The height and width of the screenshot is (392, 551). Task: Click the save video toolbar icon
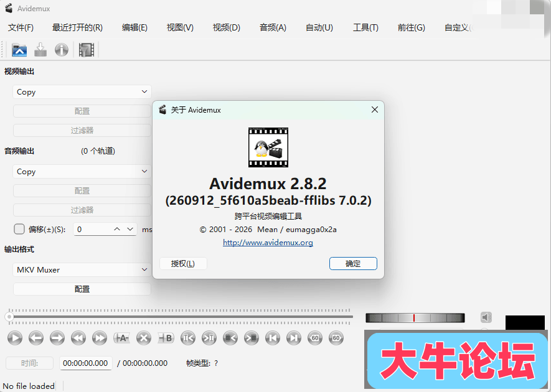tap(40, 50)
